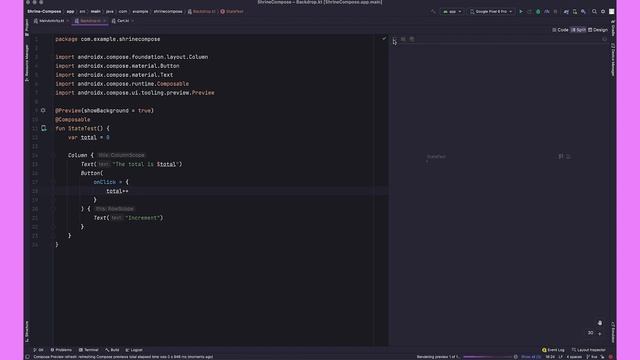Click the SDK Manager toolbar icon
Image resolution: width=640 pixels, height=360 pixels.
[583, 11]
